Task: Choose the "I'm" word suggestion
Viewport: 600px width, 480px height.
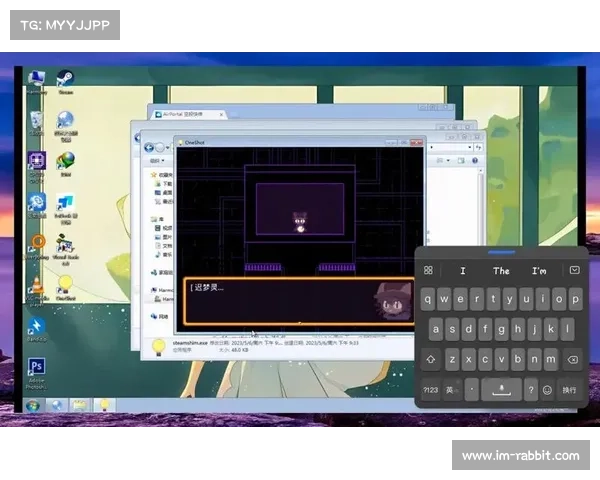Action: point(539,271)
